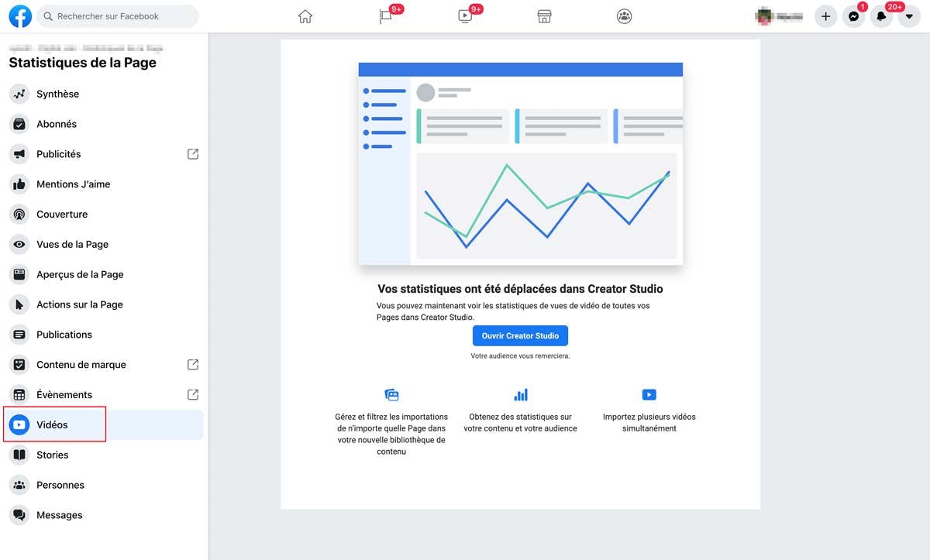Focus the Rechercher sur Facebook search field
The width and height of the screenshot is (930, 560).
point(118,16)
